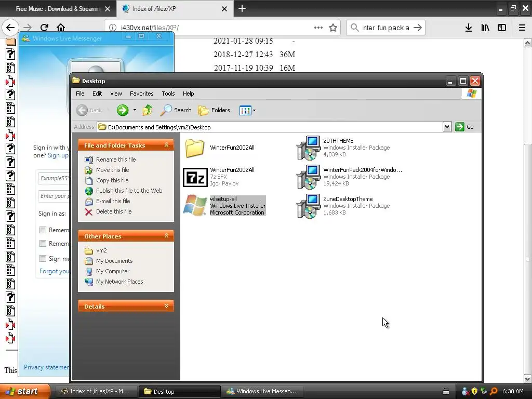The width and height of the screenshot is (532, 399).
Task: Open Firefox downloads arrow icon
Action: coord(469,28)
